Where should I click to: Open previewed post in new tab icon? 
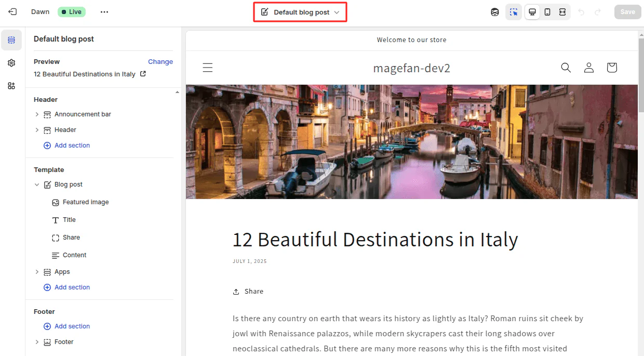[x=143, y=74]
